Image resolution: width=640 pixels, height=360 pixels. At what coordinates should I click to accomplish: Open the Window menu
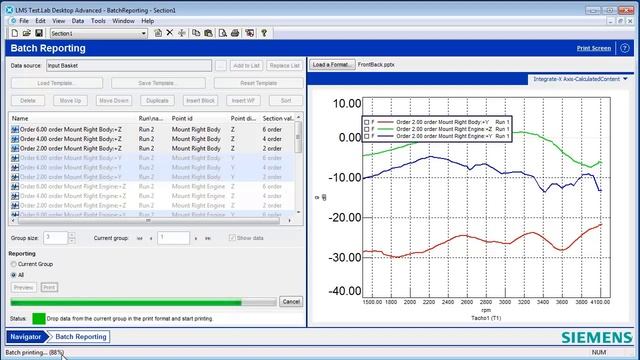123,21
